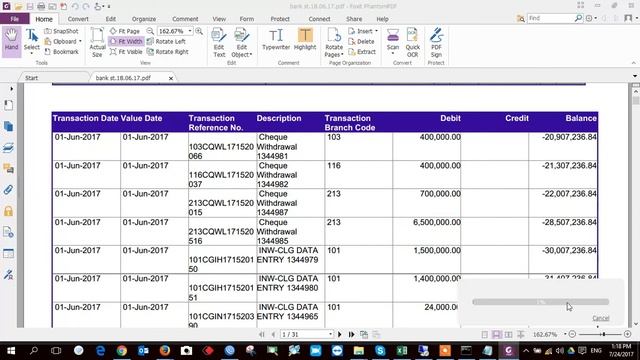Open the File menu
This screenshot has width=640, height=360.
[15, 19]
